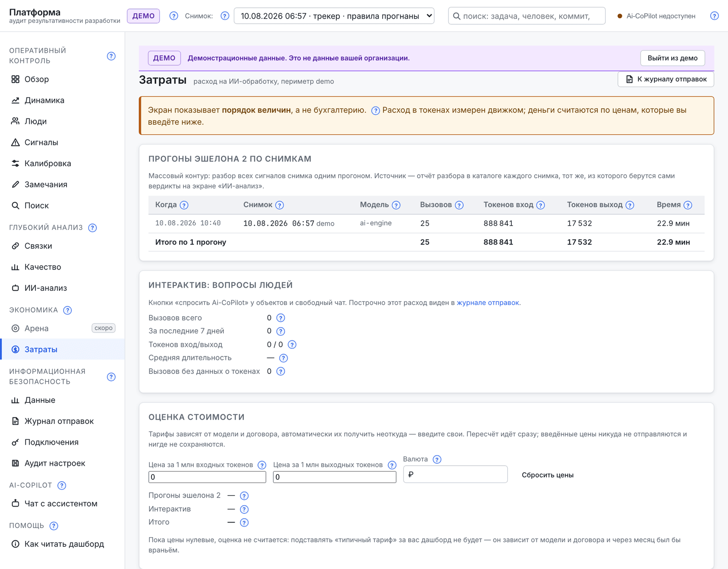Go to Поиск in sidebar
The image size is (728, 569).
click(x=62, y=205)
